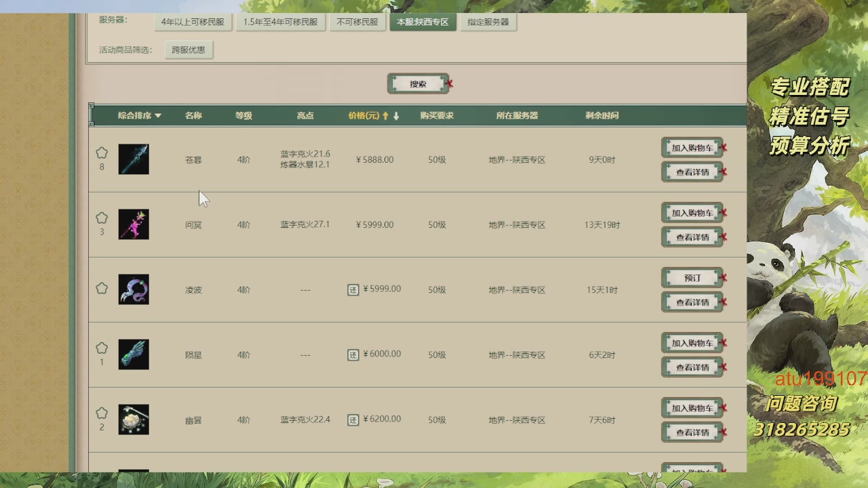View details of 陨星 item

tap(692, 367)
